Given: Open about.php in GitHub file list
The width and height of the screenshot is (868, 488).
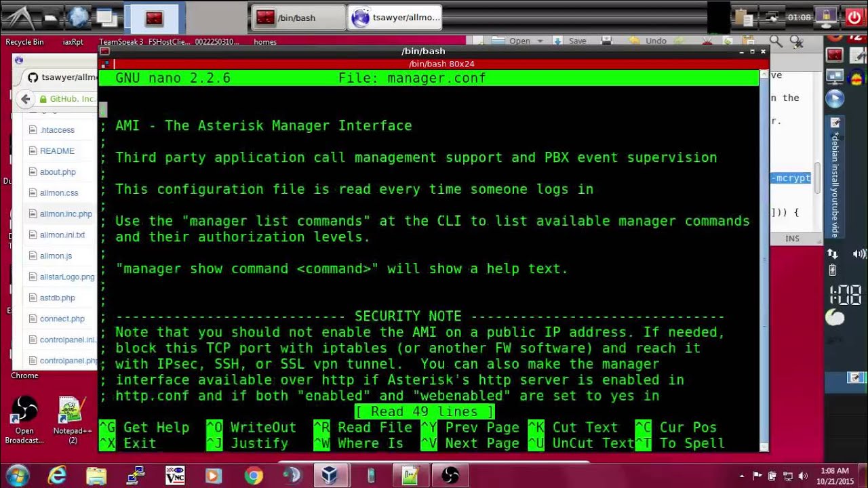Looking at the screenshot, I should pyautogui.click(x=58, y=172).
